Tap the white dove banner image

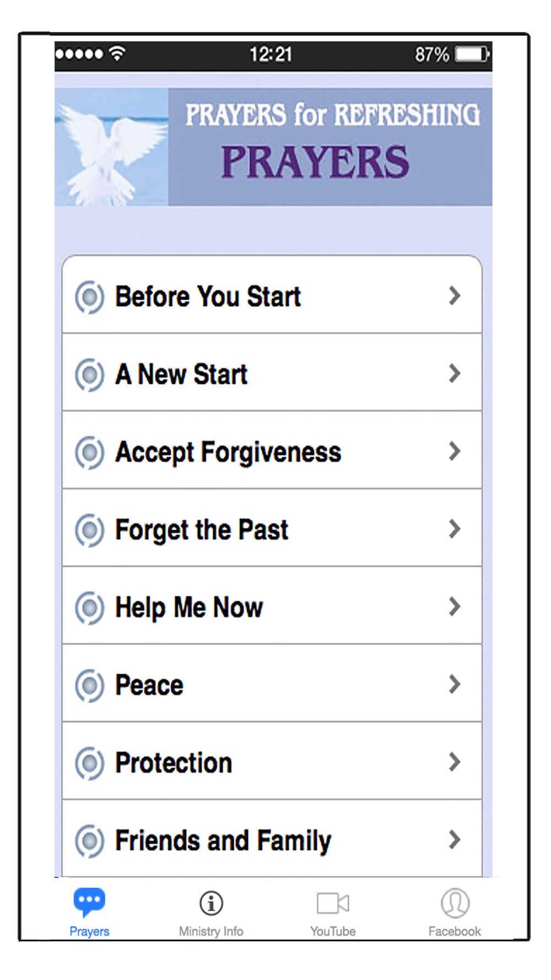(x=111, y=147)
